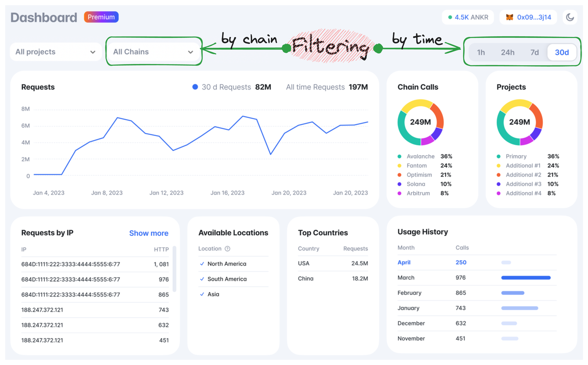Screen dimensions: 588x365
Task: Click the 197M All time Requests value
Action: click(x=358, y=87)
